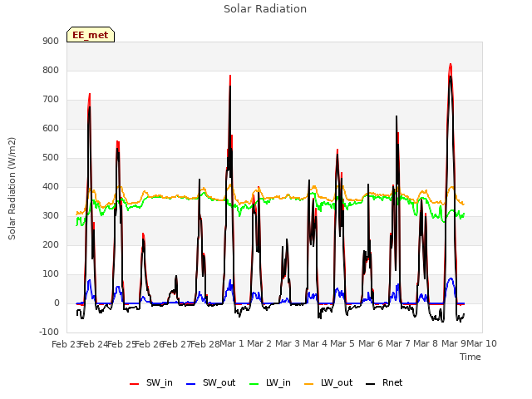Click the Mar 6 x-axis tick label
Screen dimensions: 532x399
click(371, 343)
